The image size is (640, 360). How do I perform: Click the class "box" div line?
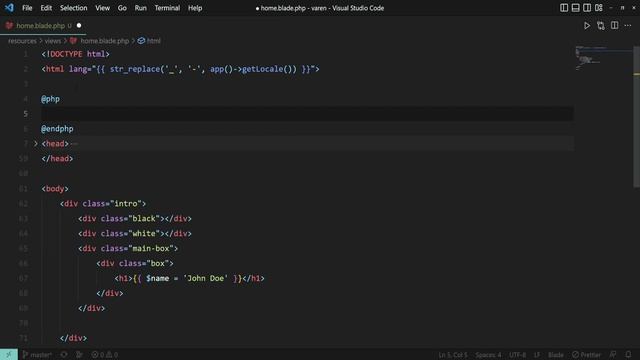pos(135,263)
